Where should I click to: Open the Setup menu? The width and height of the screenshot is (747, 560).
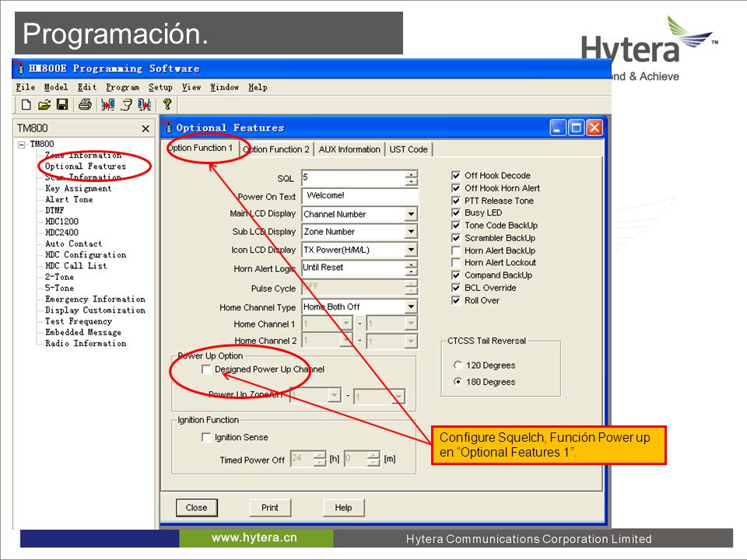point(160,87)
